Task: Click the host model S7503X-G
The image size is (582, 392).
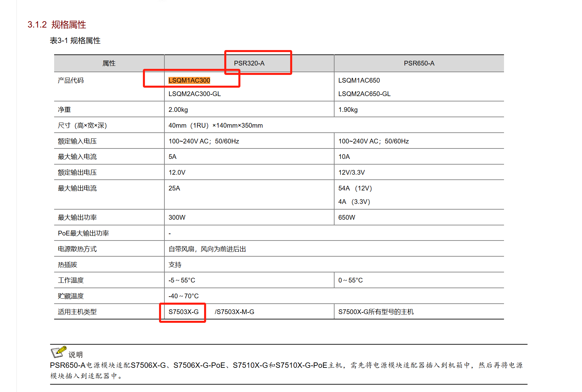Action: pyautogui.click(x=184, y=312)
